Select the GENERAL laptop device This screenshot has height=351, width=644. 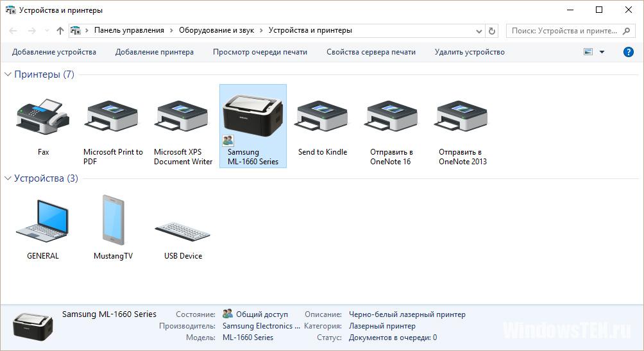click(x=42, y=221)
